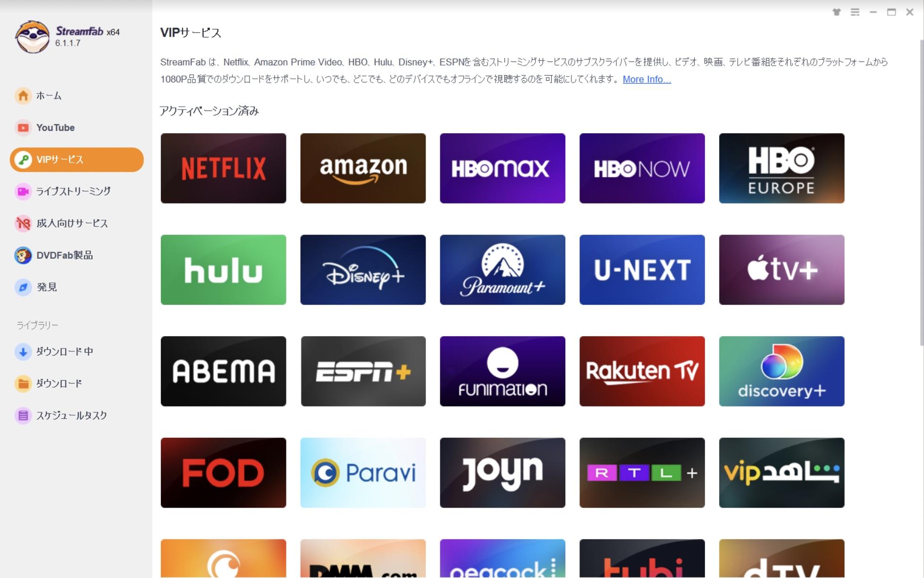
Task: Open the FOD service tile
Action: pos(223,473)
